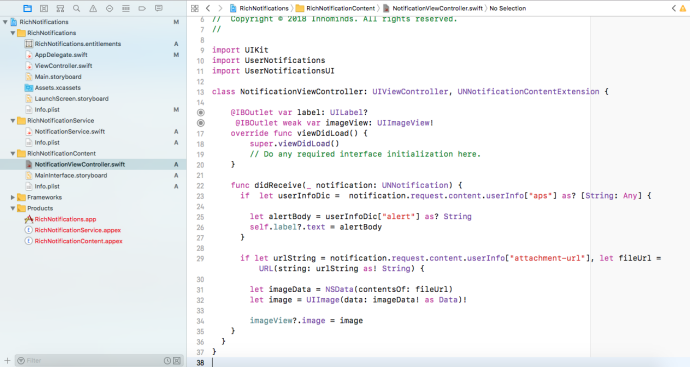Click RichNotifications project in jump bar
This screenshot has width=690, height=367.
tap(260, 8)
